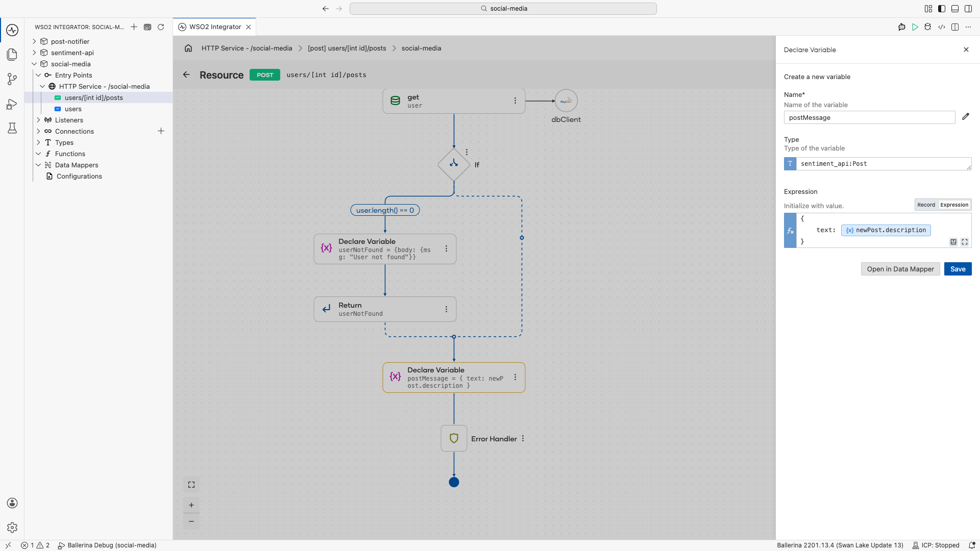Open the Explorer files icon
The width and height of the screenshot is (980, 551).
tap(12, 55)
